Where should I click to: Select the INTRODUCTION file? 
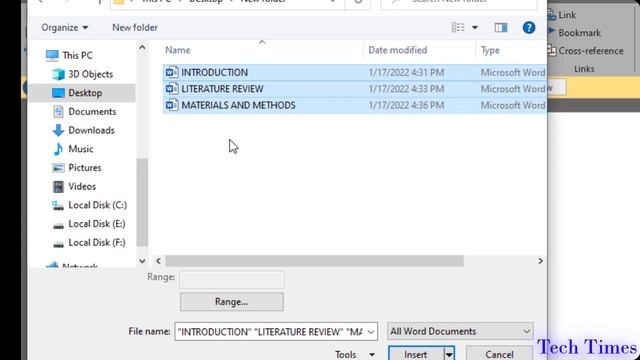pyautogui.click(x=214, y=72)
